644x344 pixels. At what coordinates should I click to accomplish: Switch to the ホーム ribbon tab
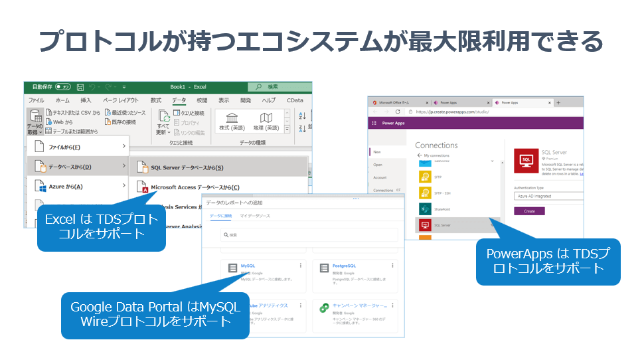pyautogui.click(x=62, y=100)
